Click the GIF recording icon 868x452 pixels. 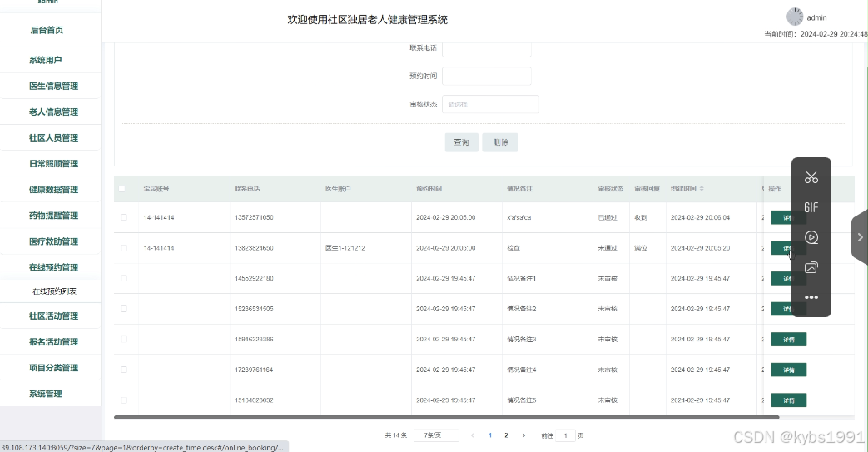coord(811,208)
